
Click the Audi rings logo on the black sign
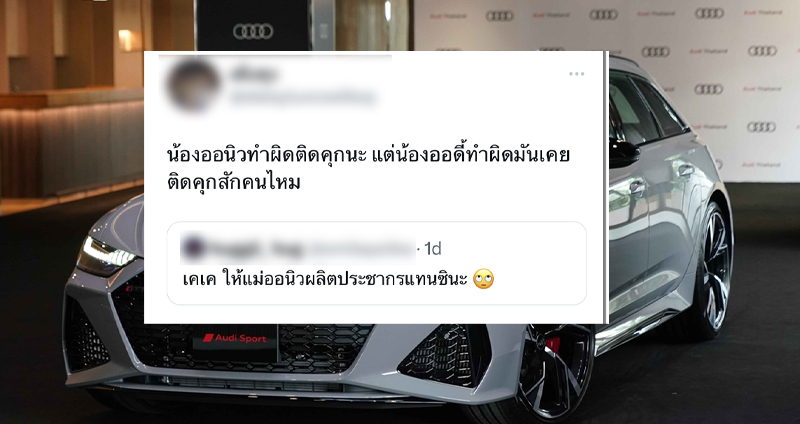point(253,32)
